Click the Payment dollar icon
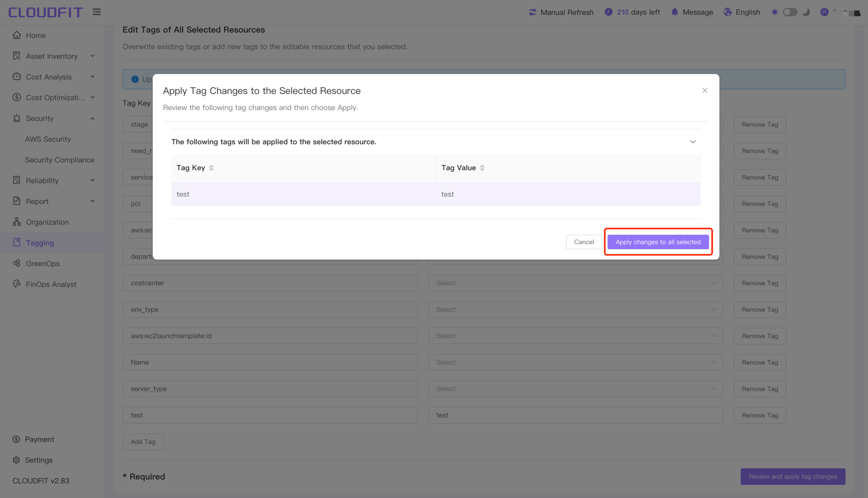 pos(17,439)
